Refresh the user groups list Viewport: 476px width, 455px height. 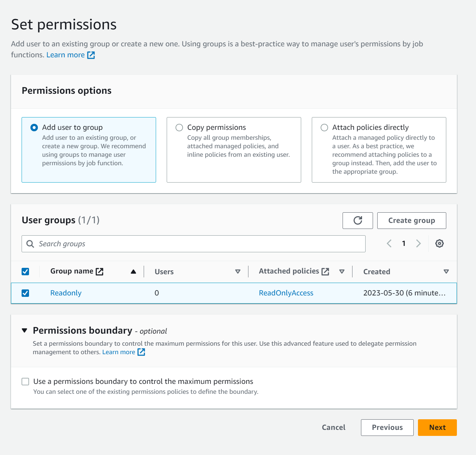click(x=357, y=220)
